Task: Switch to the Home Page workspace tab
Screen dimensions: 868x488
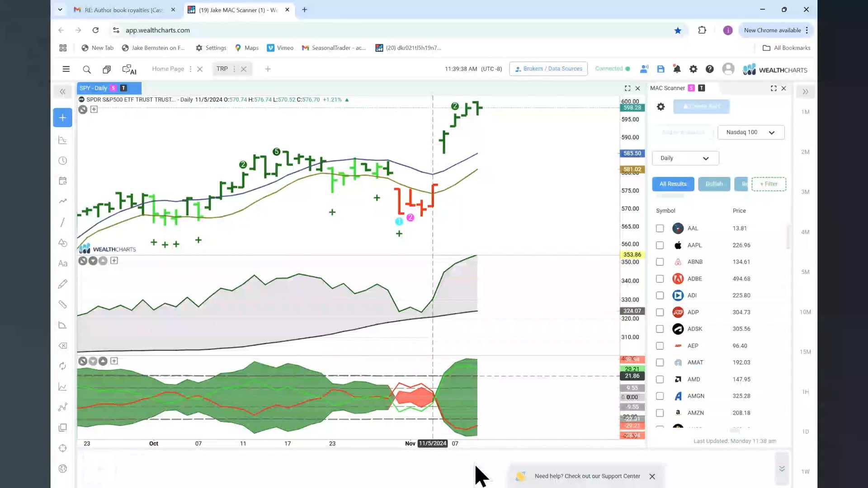Action: (x=168, y=69)
